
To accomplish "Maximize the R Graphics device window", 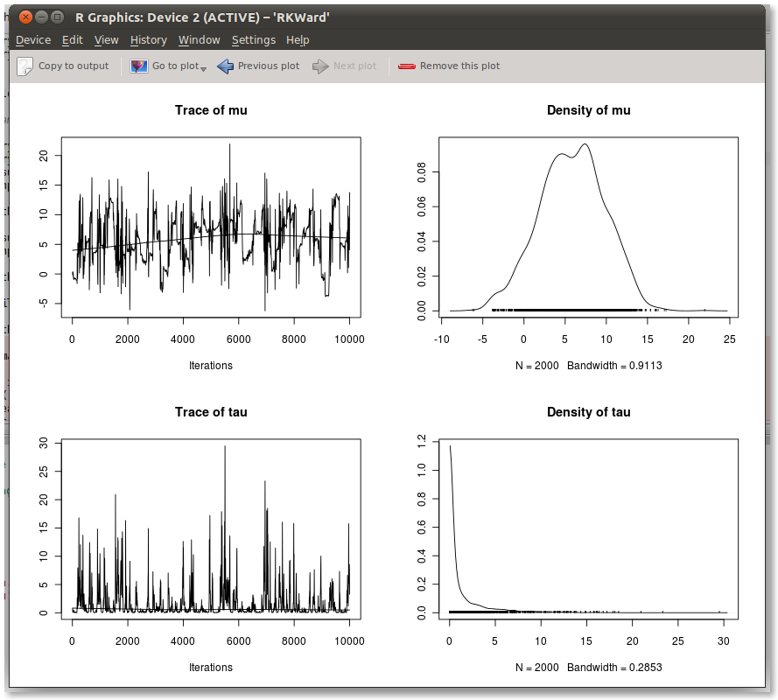I will click(58, 17).
